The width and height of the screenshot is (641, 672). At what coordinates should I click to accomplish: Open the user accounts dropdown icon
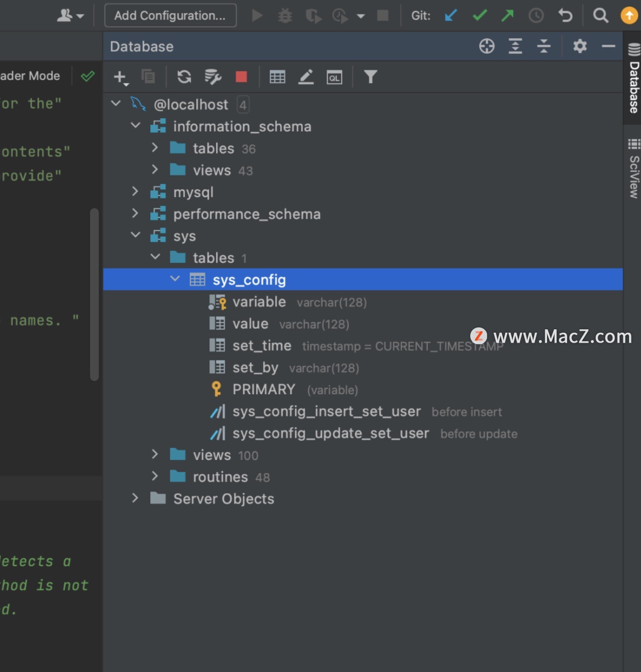coord(70,16)
